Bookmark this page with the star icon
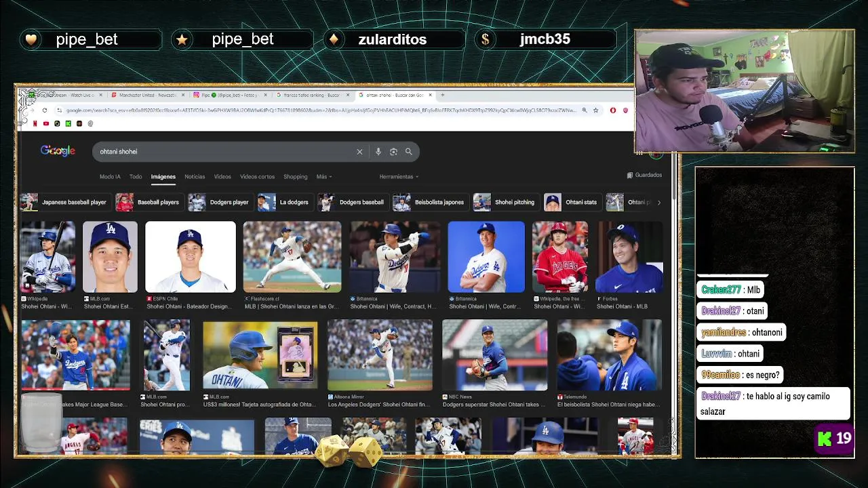Image resolution: width=868 pixels, height=488 pixels. coord(595,110)
